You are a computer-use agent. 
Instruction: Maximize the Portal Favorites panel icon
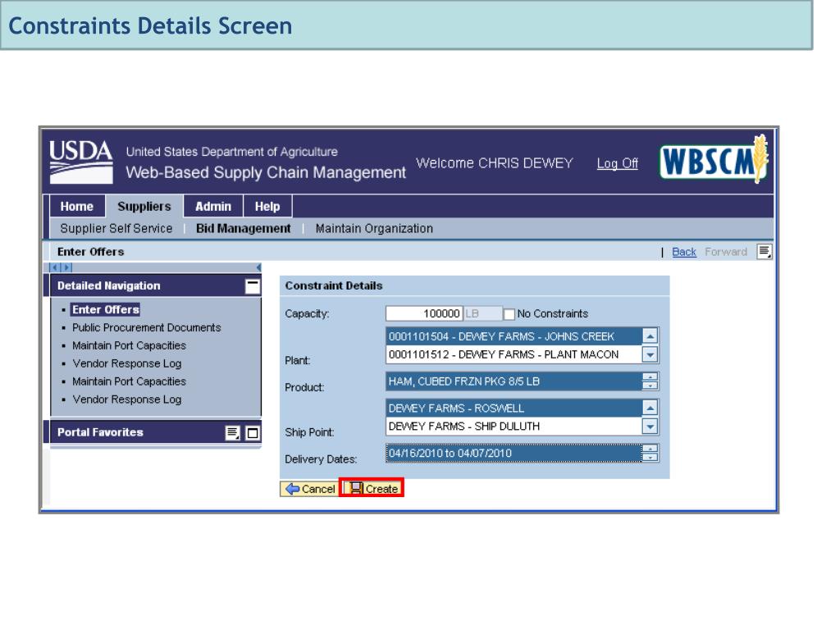click(x=253, y=433)
